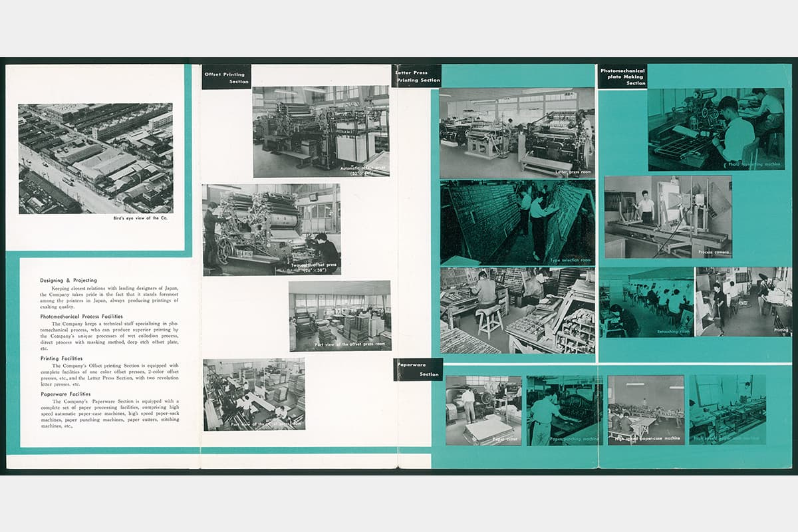This screenshot has height=532, width=798.
Task: Open the two-color offset press photo
Action: [271, 229]
